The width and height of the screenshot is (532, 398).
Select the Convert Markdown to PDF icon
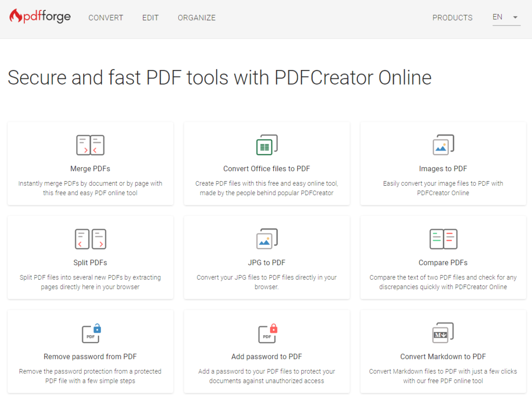(443, 333)
